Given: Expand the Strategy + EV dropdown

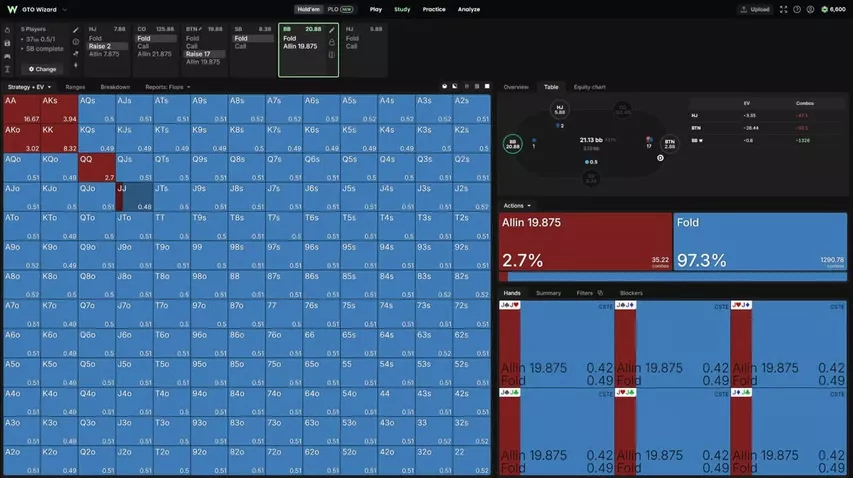Looking at the screenshot, I should [29, 87].
